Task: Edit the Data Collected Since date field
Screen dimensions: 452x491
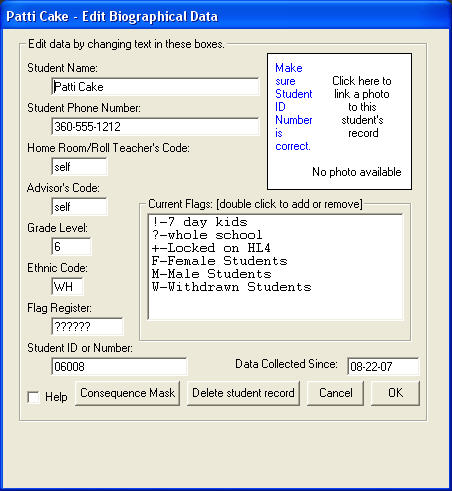Action: (x=383, y=367)
